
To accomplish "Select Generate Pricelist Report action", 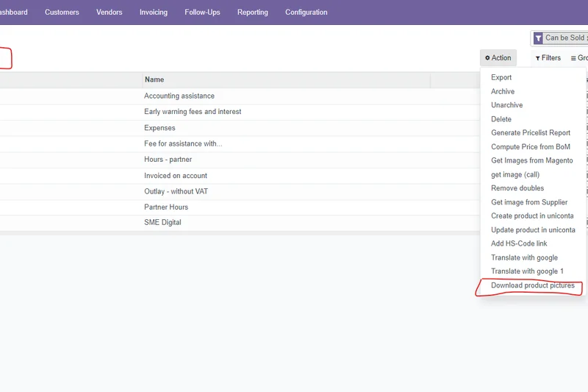I will [531, 133].
